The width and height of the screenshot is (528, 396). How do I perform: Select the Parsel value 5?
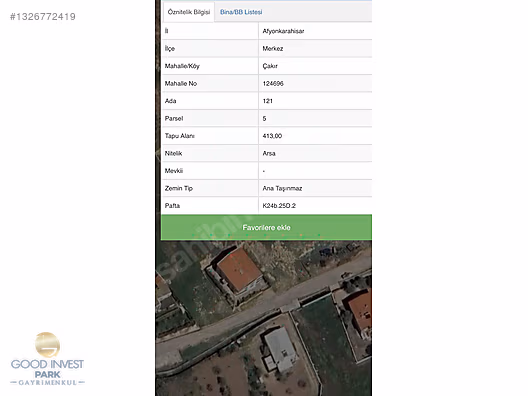click(264, 119)
